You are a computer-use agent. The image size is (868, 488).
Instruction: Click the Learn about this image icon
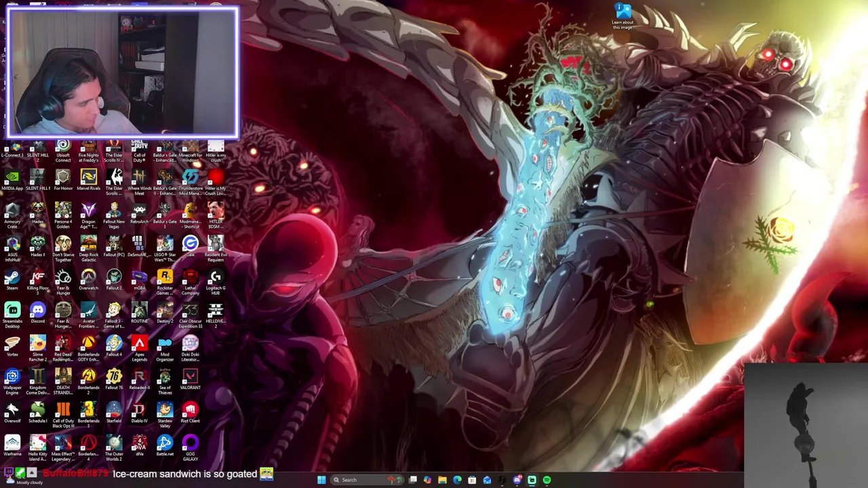(x=623, y=16)
